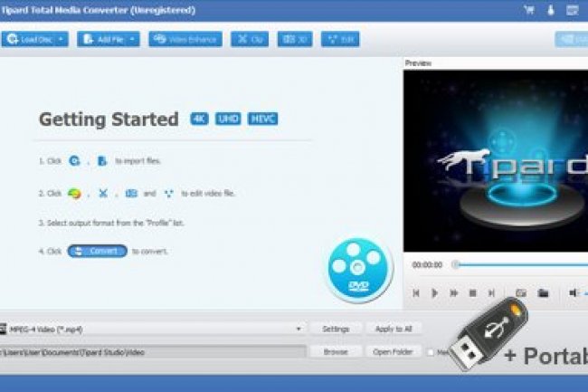
Task: Click the round DVD reel icon
Action: [358, 269]
